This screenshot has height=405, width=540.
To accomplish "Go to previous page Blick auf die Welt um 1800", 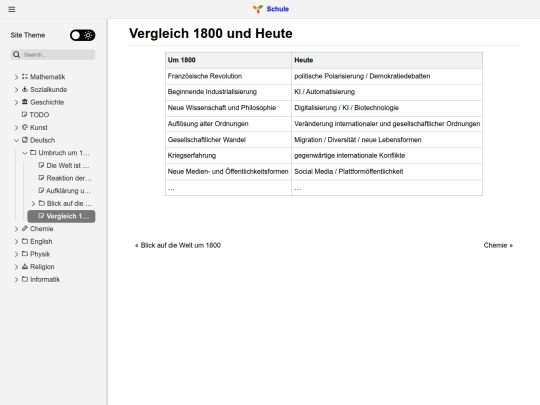I will point(178,245).
